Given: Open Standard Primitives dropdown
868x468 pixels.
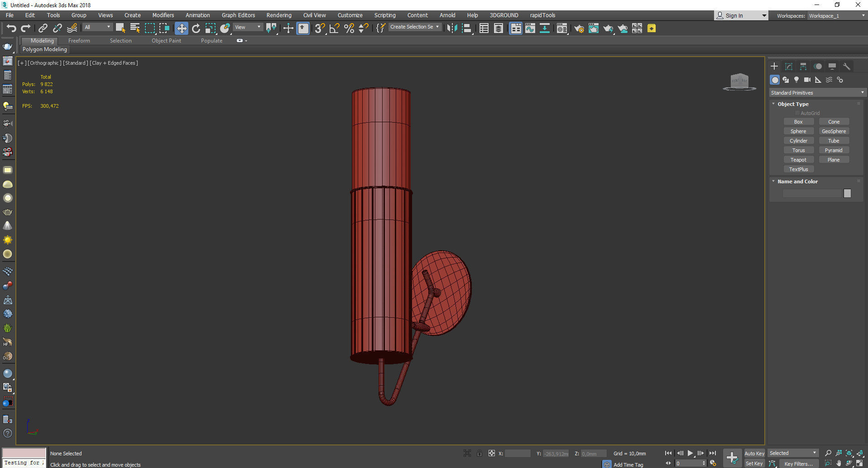Looking at the screenshot, I should click(818, 93).
